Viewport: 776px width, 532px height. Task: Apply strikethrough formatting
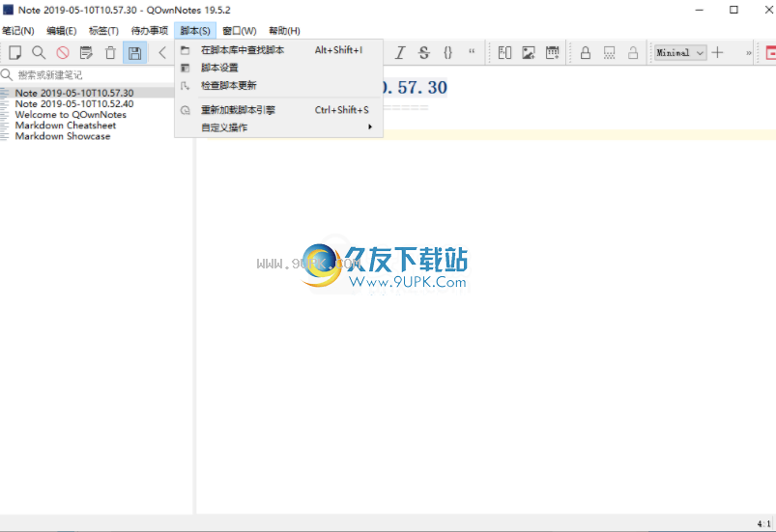pos(423,52)
